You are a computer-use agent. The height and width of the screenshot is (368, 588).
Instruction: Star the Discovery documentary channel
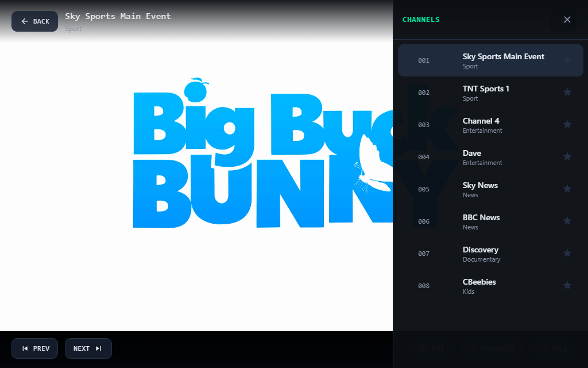(567, 254)
